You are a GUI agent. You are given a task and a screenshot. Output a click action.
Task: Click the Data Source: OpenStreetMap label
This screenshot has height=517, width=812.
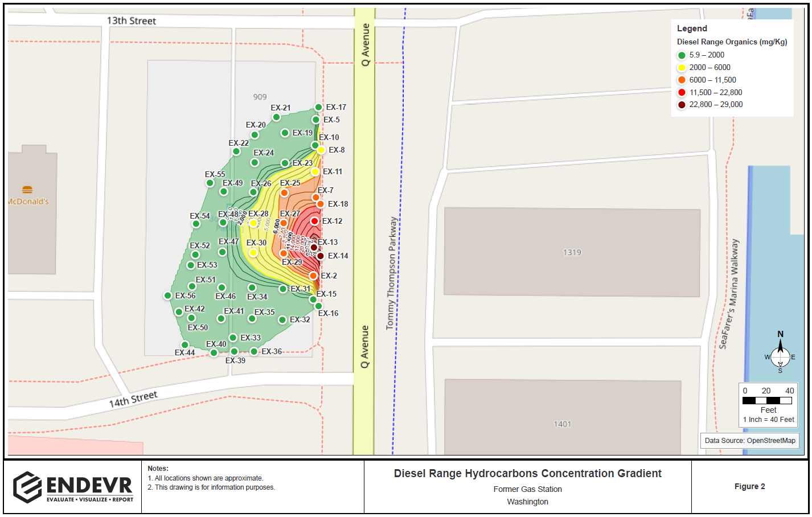[749, 441]
